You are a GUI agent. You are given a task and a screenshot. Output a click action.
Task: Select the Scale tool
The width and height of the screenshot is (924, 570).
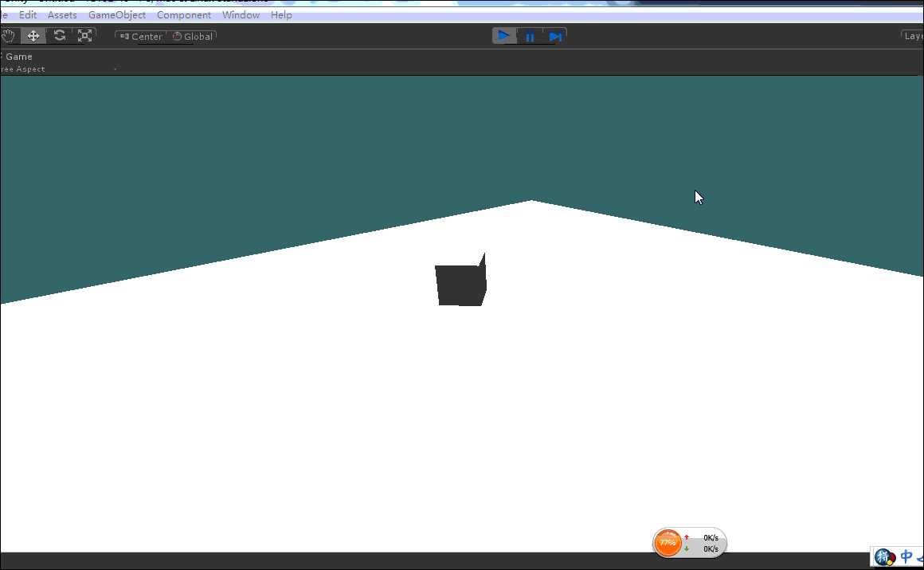click(x=85, y=36)
